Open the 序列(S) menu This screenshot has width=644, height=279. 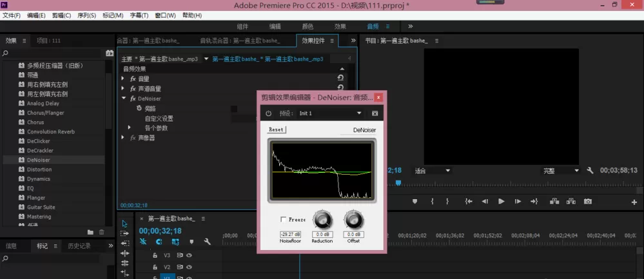pos(86,15)
